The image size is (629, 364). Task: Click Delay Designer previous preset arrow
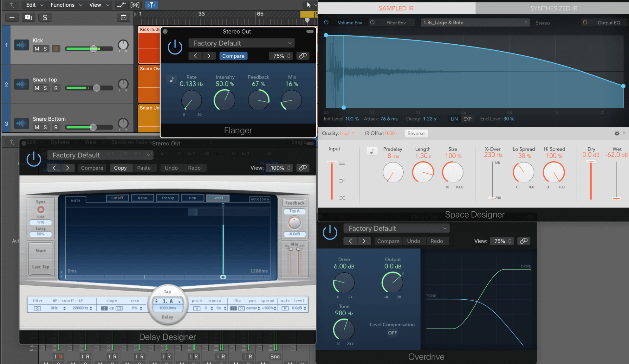(x=54, y=168)
